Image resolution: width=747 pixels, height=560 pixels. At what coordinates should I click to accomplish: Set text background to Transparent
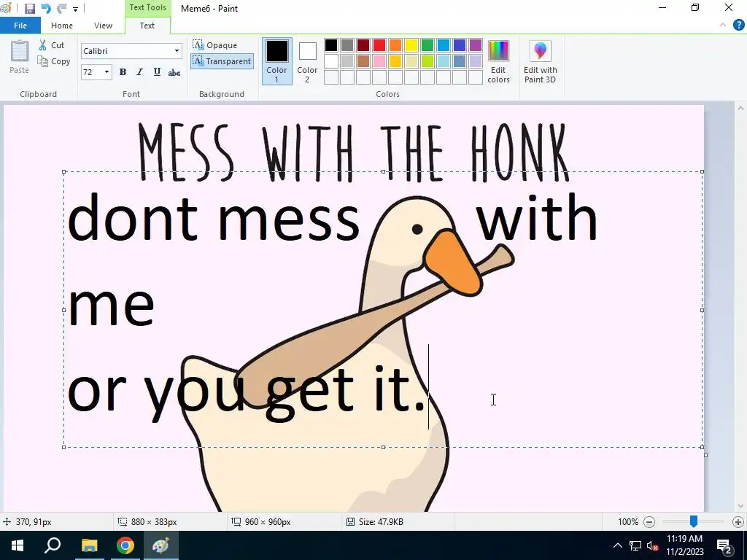[222, 61]
